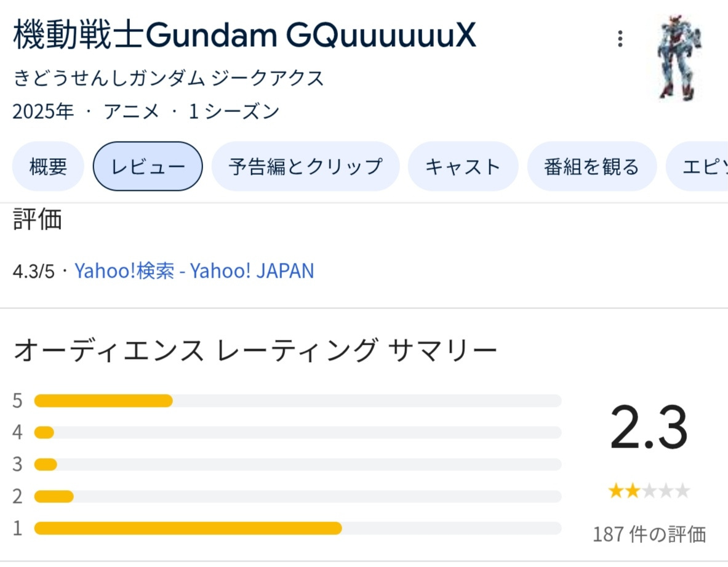The image size is (728, 567).
Task: Open the 番組を観る tab
Action: [x=592, y=166]
